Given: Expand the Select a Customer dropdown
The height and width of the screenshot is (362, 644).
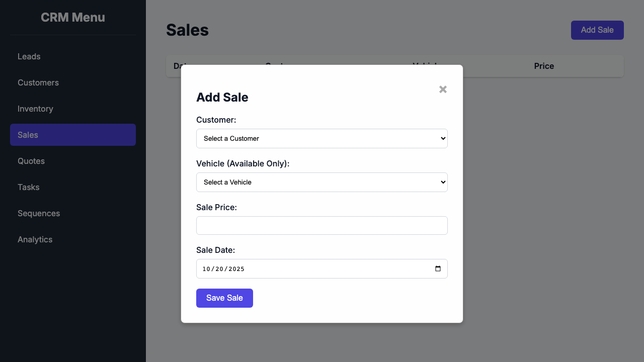Looking at the screenshot, I should click(321, 138).
